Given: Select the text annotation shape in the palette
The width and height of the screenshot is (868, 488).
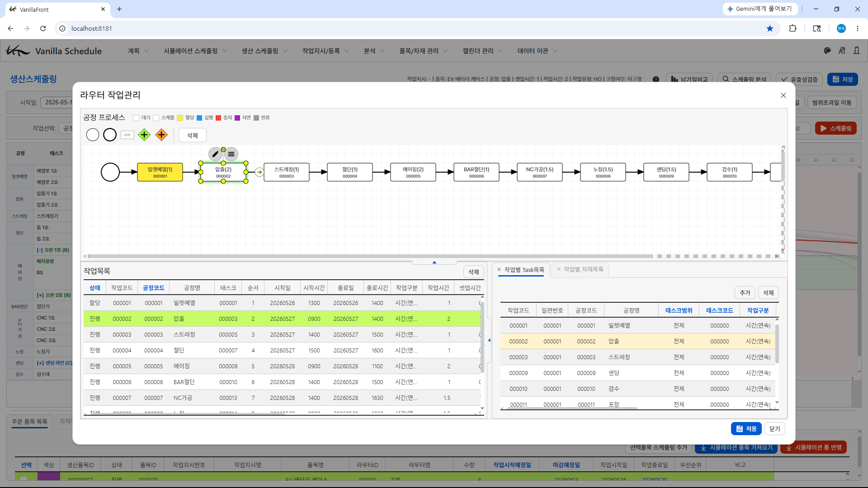Looking at the screenshot, I should coord(127,135).
